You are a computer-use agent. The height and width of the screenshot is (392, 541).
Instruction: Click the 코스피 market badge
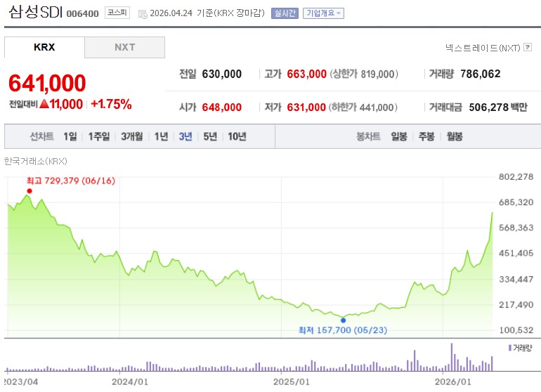[117, 13]
